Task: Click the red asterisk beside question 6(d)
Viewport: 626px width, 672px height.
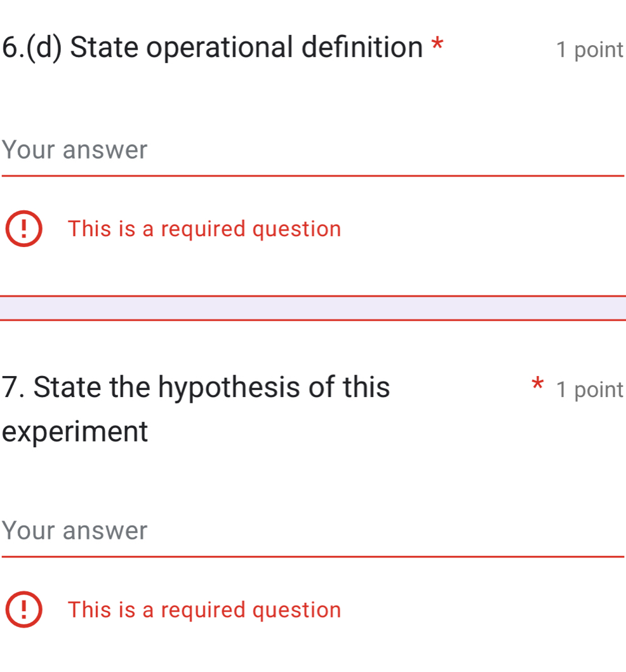Action: point(437,44)
